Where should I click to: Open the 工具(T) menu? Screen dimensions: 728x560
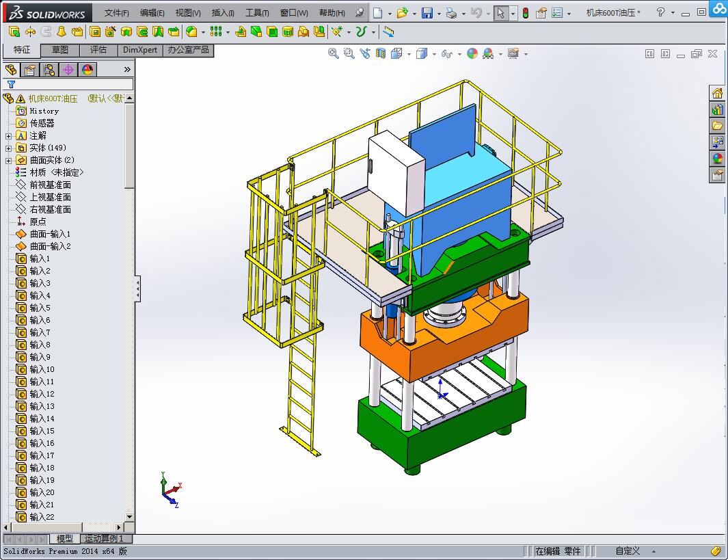coord(257,13)
